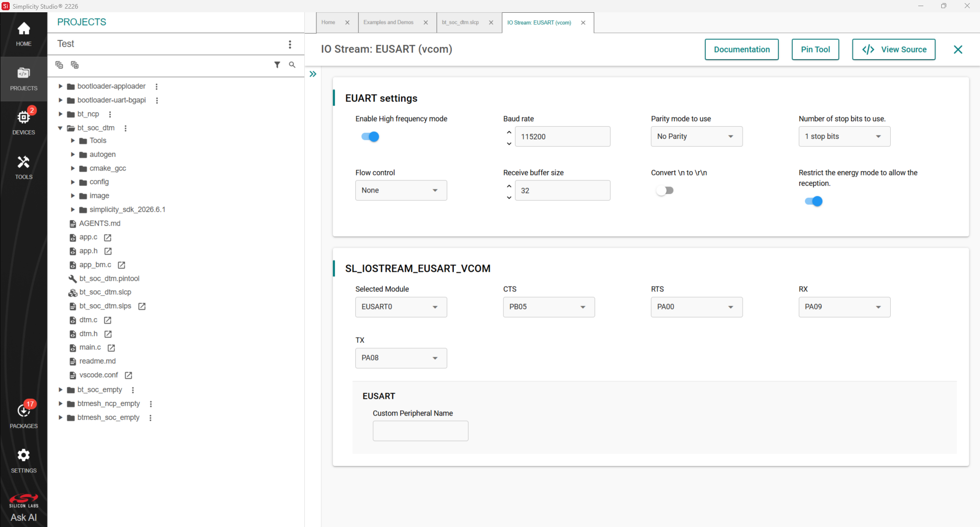This screenshot has width=980, height=527.
Task: Open CTS pin PB05 dropdown
Action: [x=549, y=307]
